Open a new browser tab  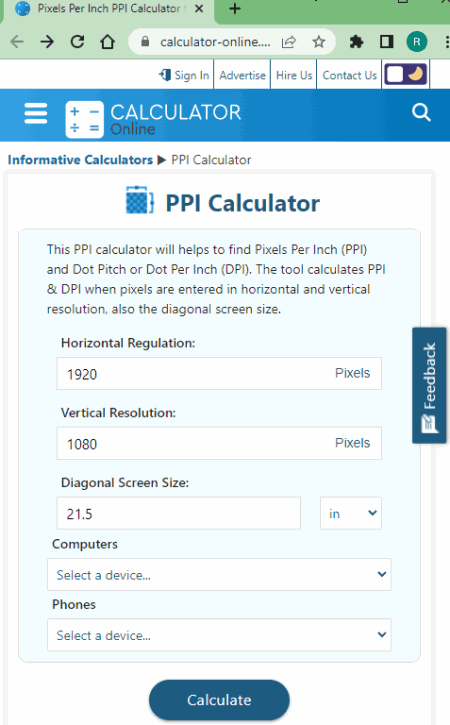pos(235,9)
